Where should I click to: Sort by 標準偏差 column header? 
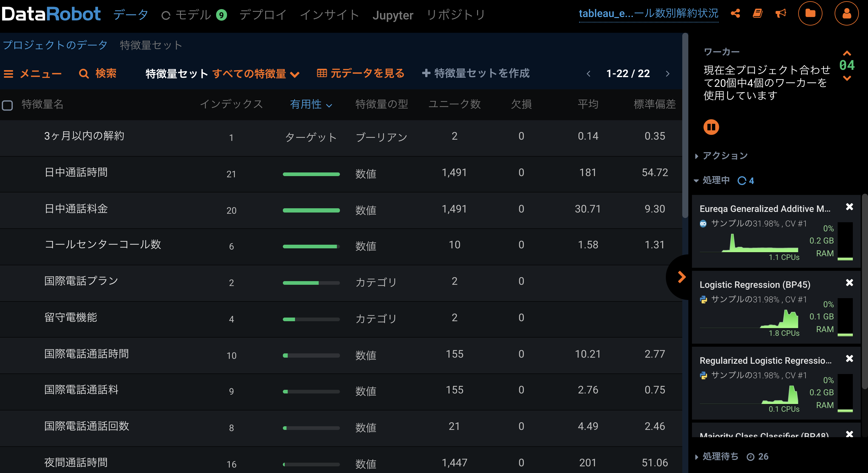click(x=654, y=104)
